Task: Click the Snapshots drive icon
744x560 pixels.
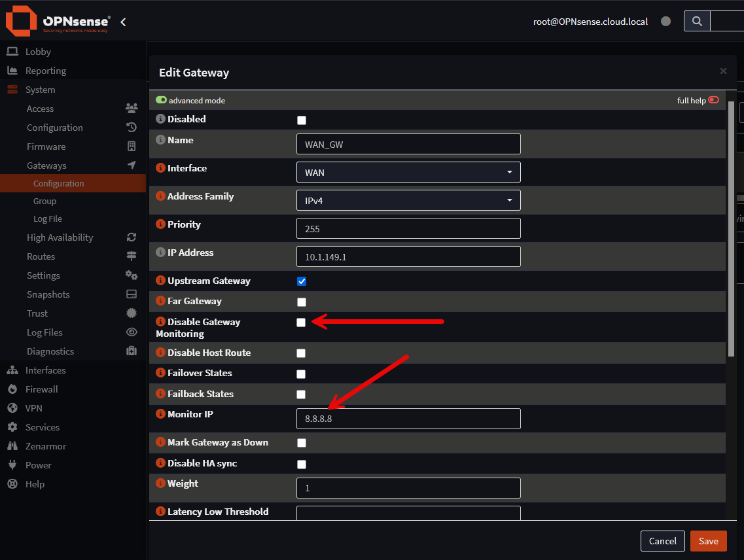Action: (132, 294)
